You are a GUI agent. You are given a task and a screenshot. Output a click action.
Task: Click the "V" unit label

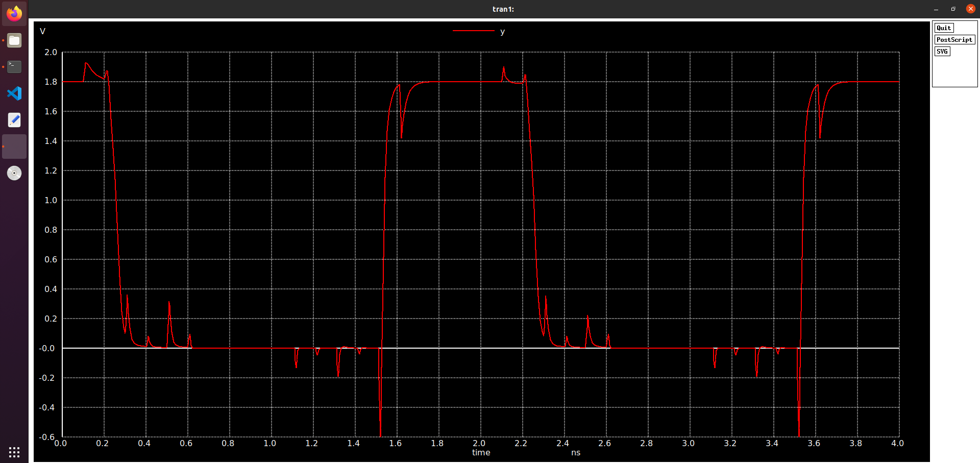[42, 31]
